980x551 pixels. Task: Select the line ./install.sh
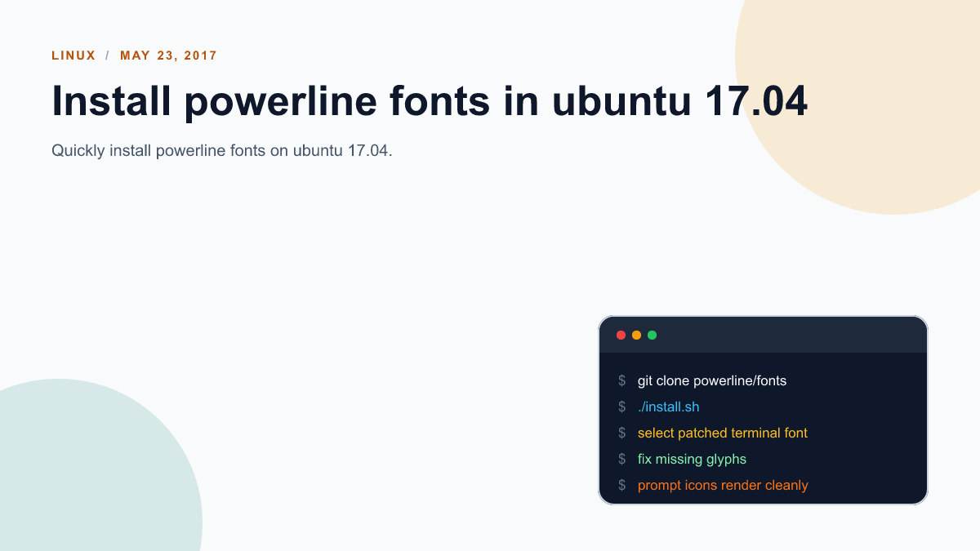click(668, 407)
